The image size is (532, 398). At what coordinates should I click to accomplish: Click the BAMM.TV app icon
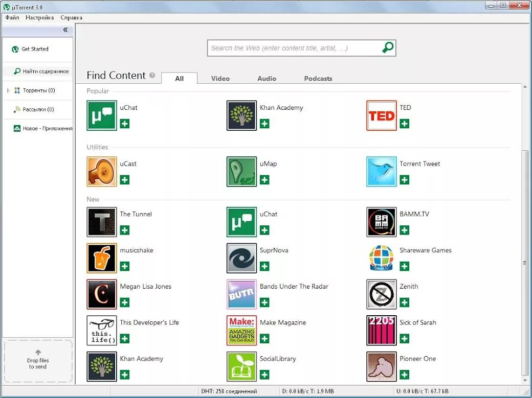[x=382, y=222]
